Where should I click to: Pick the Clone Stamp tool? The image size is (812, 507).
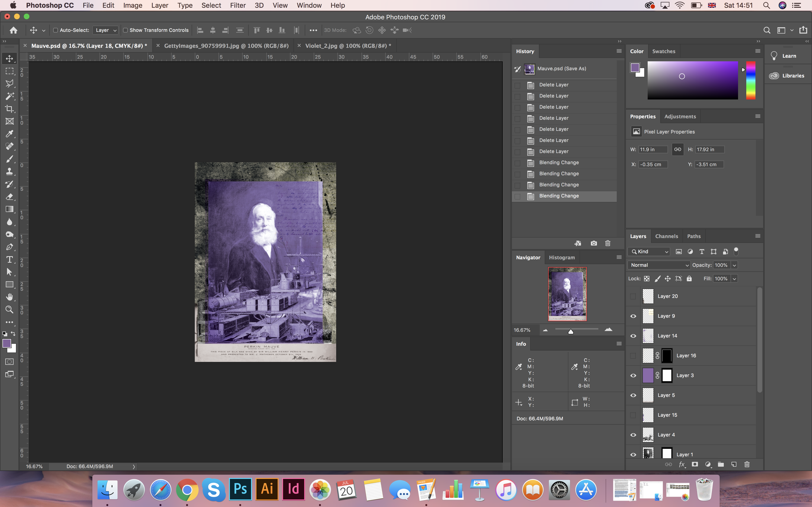pyautogui.click(x=9, y=171)
